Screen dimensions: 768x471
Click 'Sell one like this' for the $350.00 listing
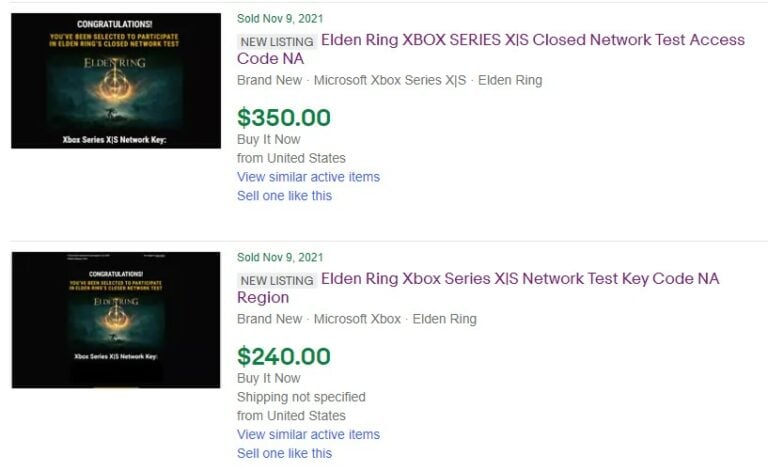point(284,196)
